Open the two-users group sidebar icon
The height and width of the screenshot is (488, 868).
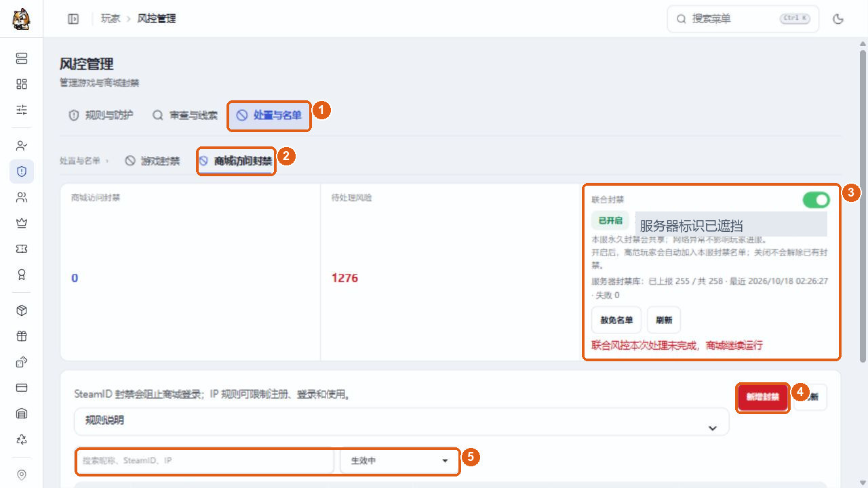22,197
